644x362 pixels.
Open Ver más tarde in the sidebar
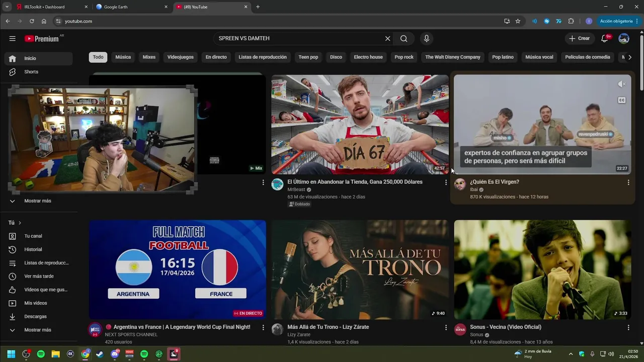pos(39,277)
